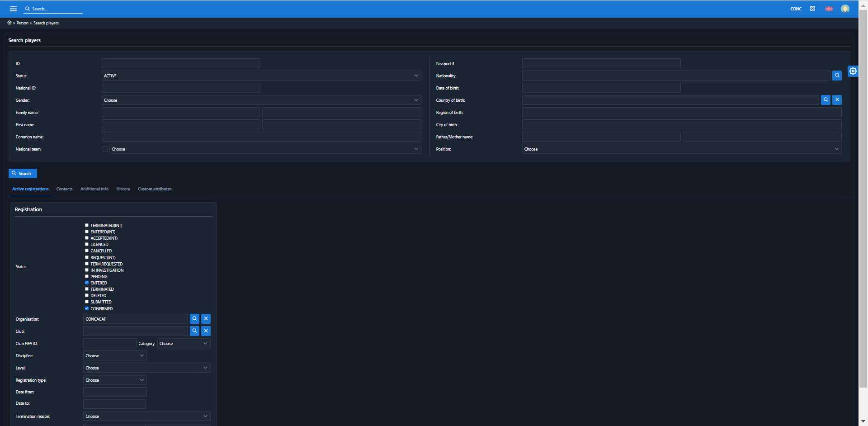Open the Registration type dropdown
868x426 pixels.
click(x=115, y=380)
